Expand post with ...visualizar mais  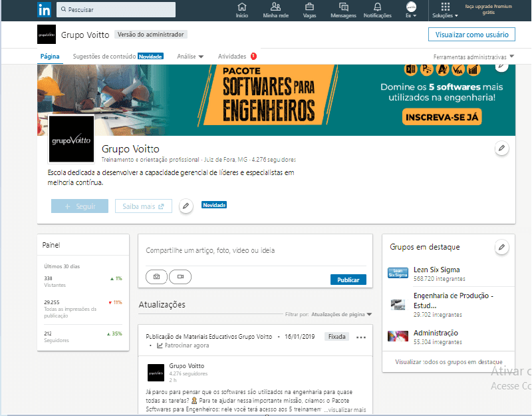(345, 410)
